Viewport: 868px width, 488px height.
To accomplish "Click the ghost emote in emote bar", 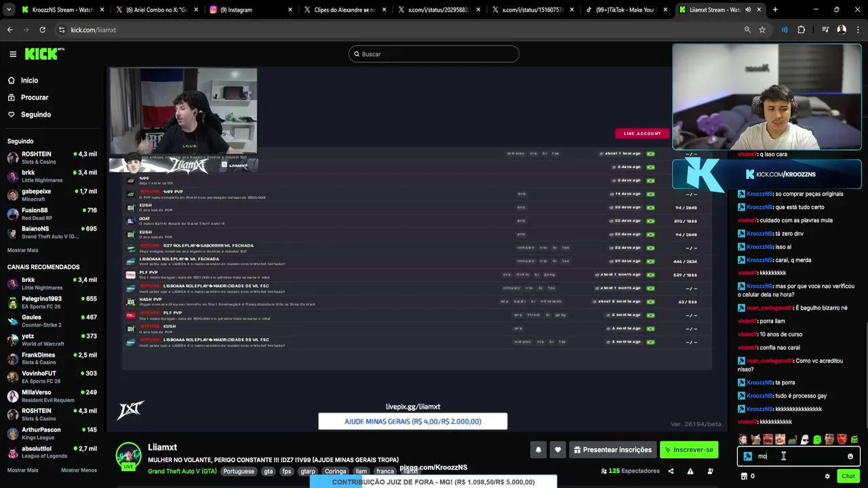I will point(805,439).
